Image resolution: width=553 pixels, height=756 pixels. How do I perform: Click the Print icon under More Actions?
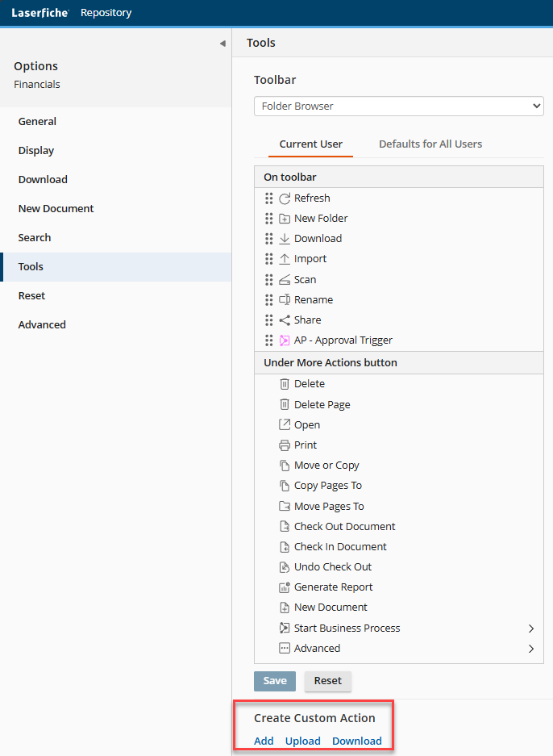click(284, 445)
